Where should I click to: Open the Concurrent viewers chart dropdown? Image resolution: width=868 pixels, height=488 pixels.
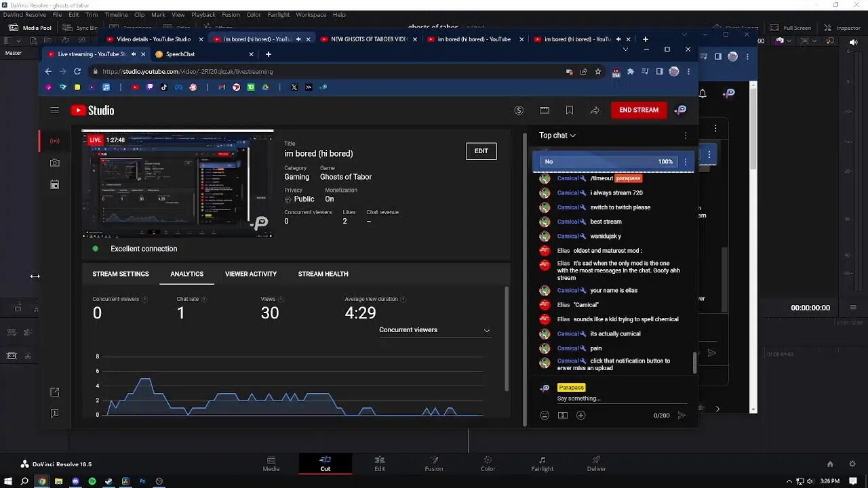pyautogui.click(x=435, y=330)
